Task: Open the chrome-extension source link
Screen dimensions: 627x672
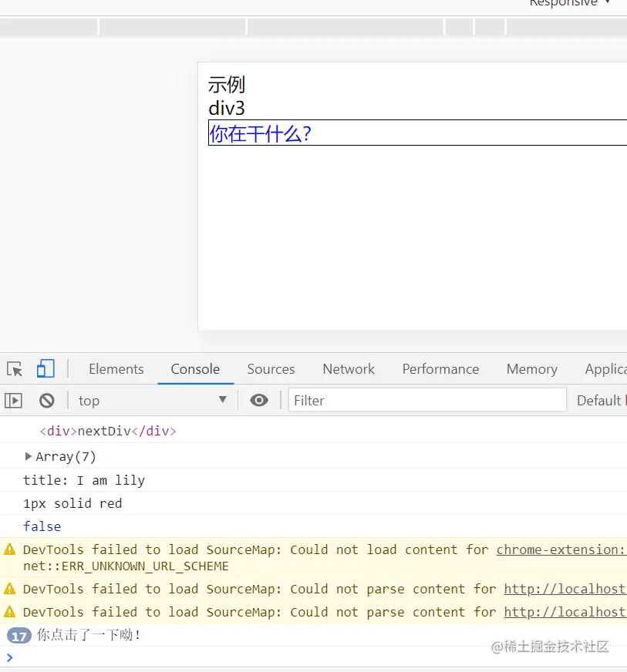Action: 561,549
